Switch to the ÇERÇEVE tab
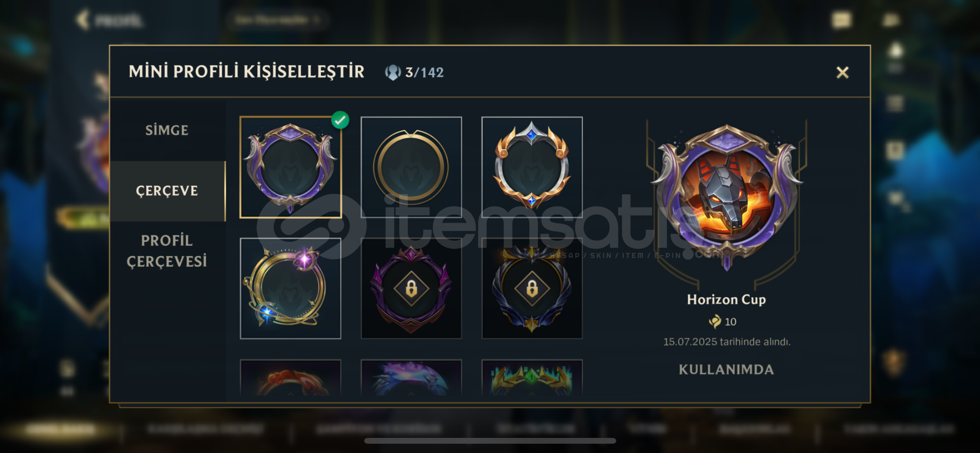 tap(167, 191)
